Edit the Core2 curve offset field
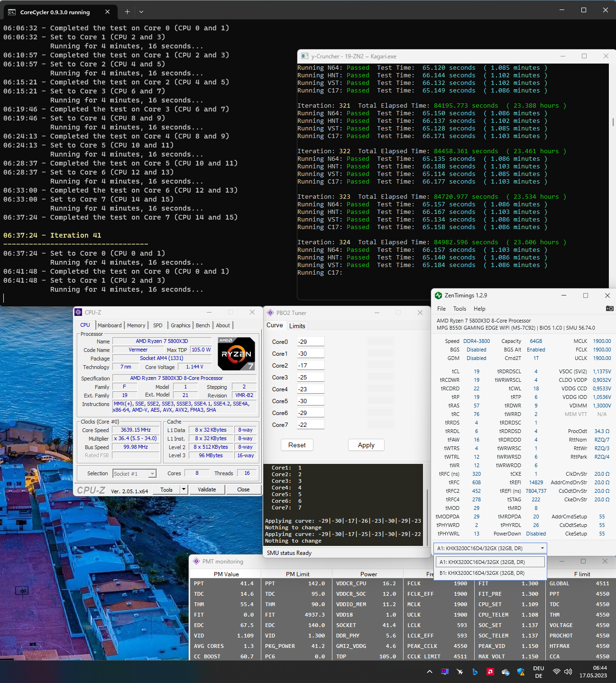This screenshot has width=616, height=683. (311, 365)
